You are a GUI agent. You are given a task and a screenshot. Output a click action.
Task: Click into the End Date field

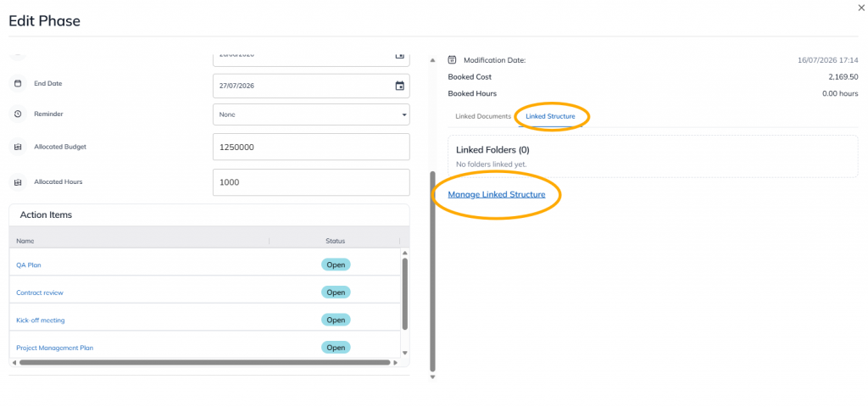(x=311, y=86)
